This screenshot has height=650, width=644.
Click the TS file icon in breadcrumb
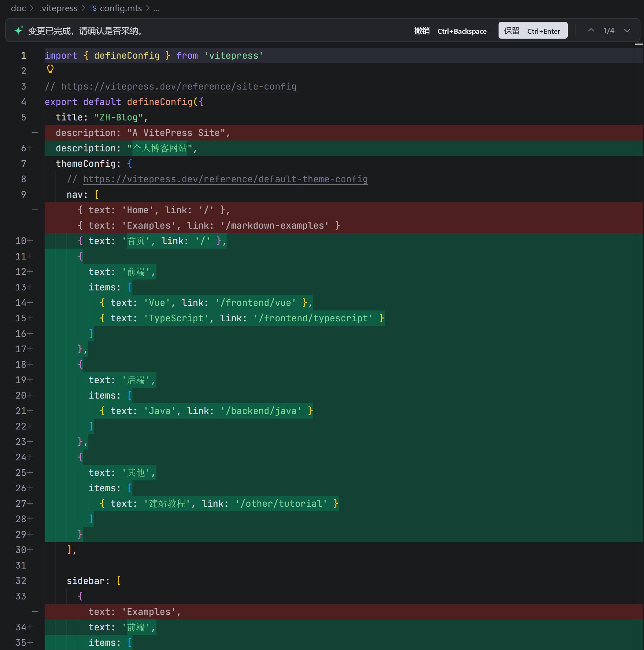tap(93, 8)
